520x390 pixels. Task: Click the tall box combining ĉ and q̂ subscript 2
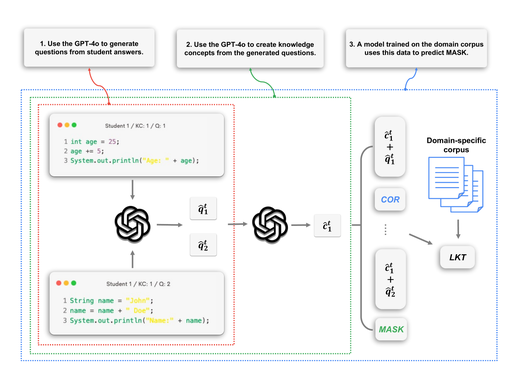(x=390, y=279)
